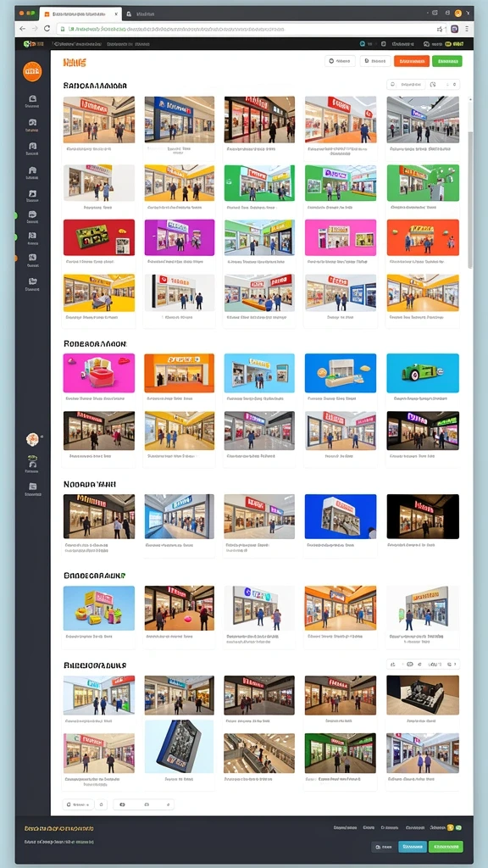
Task: Open the purple extension icon in browser toolbar
Action: [x=455, y=29]
